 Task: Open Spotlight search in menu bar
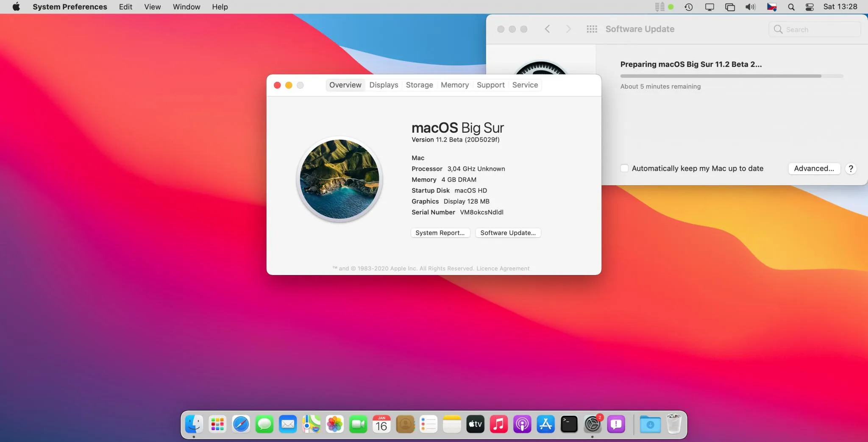coord(791,7)
